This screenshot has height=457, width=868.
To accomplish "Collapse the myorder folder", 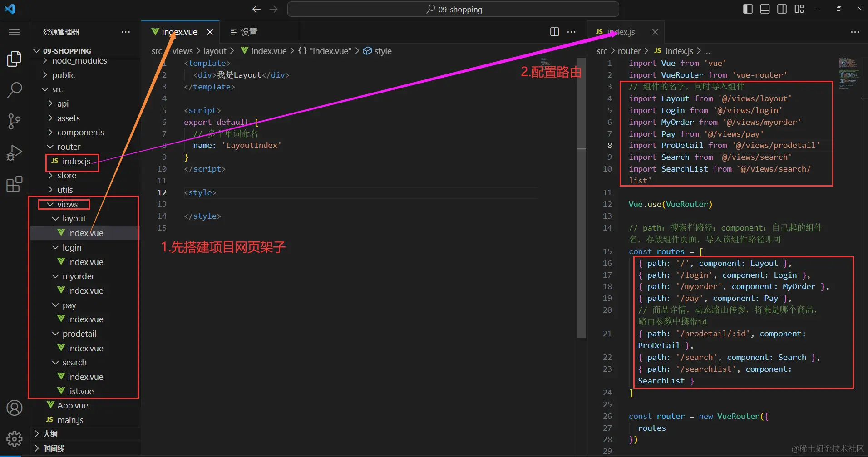I will click(78, 276).
